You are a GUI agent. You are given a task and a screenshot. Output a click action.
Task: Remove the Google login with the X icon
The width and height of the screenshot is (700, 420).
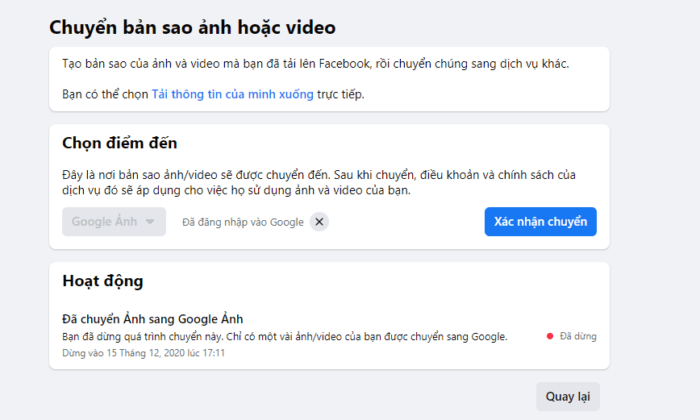point(319,222)
